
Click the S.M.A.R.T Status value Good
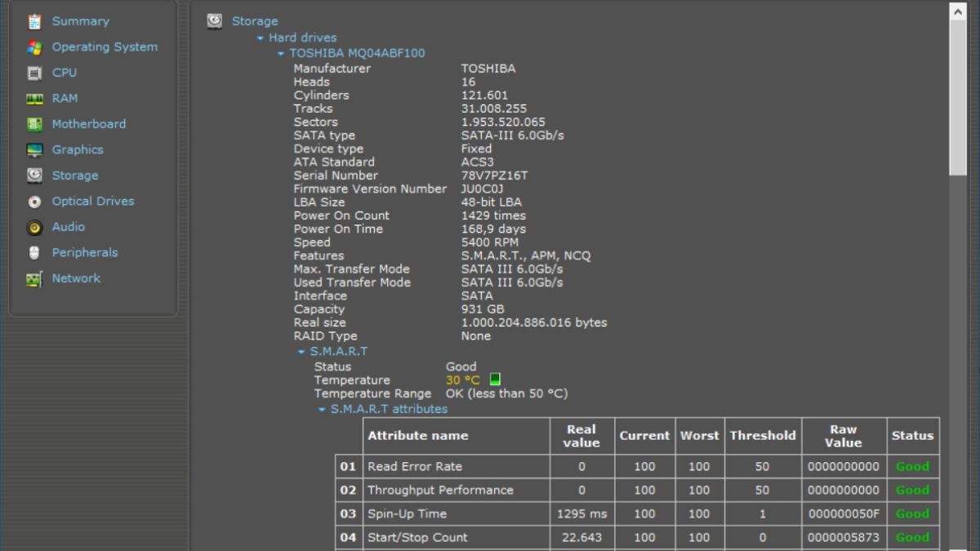[461, 367]
